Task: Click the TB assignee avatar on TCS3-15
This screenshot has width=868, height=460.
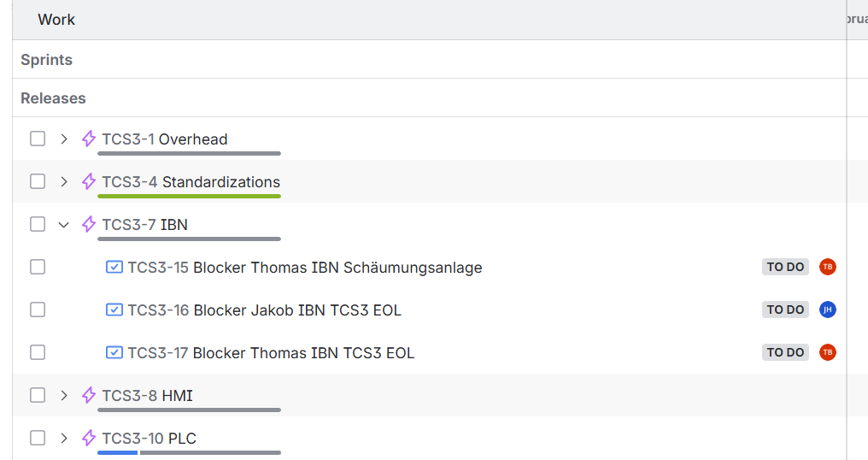Action: pyautogui.click(x=827, y=267)
